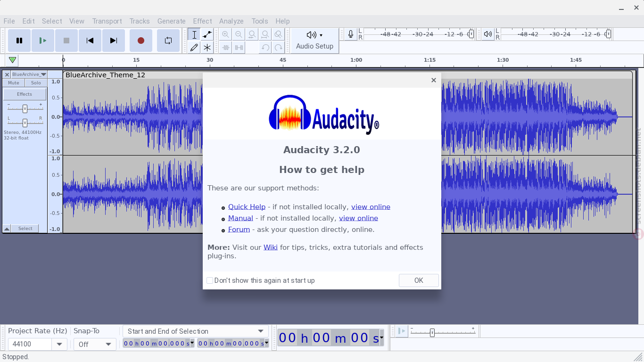The height and width of the screenshot is (362, 644).
Task: Open the large time display format dropdown
Action: 381,338
